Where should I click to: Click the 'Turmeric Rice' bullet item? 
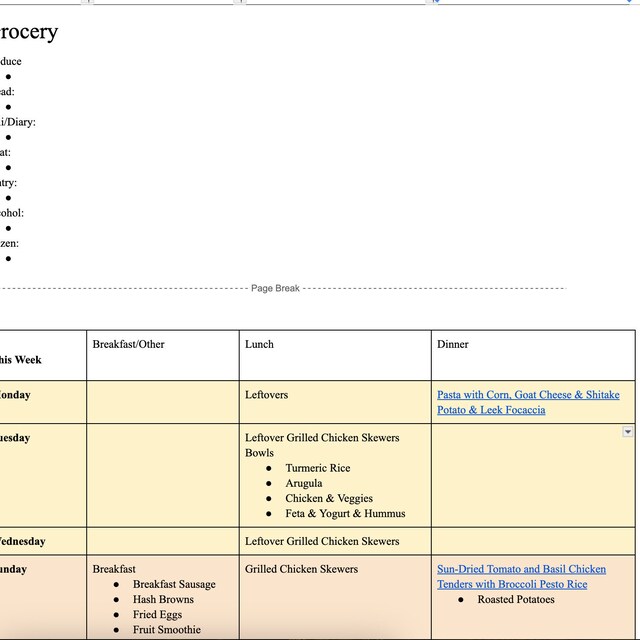(318, 468)
